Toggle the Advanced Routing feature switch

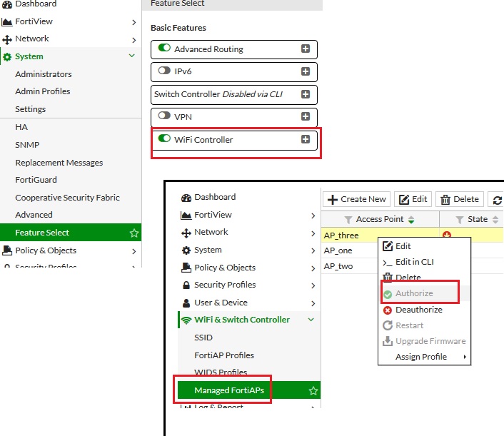164,48
